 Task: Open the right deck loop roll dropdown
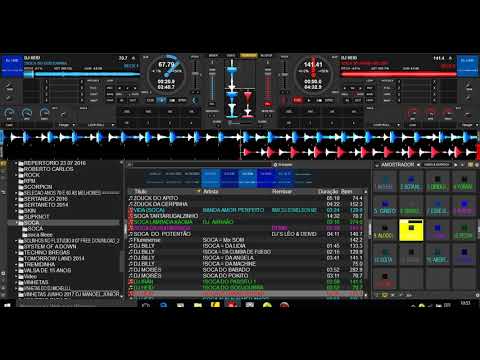(x=387, y=125)
